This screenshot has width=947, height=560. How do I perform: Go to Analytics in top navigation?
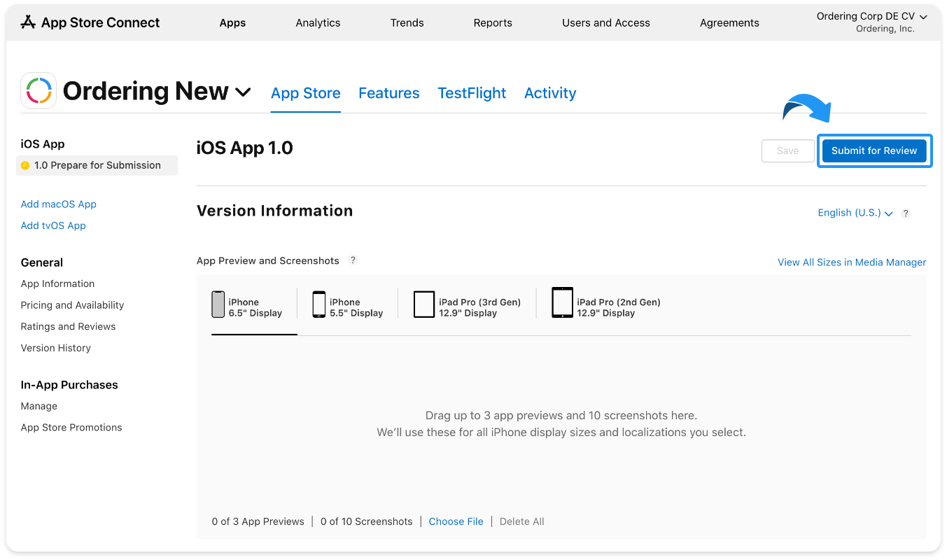click(318, 23)
